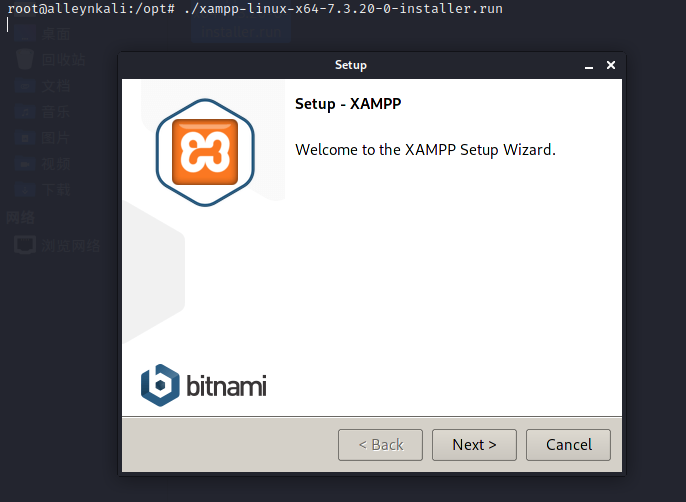Click the Next > button

474,445
